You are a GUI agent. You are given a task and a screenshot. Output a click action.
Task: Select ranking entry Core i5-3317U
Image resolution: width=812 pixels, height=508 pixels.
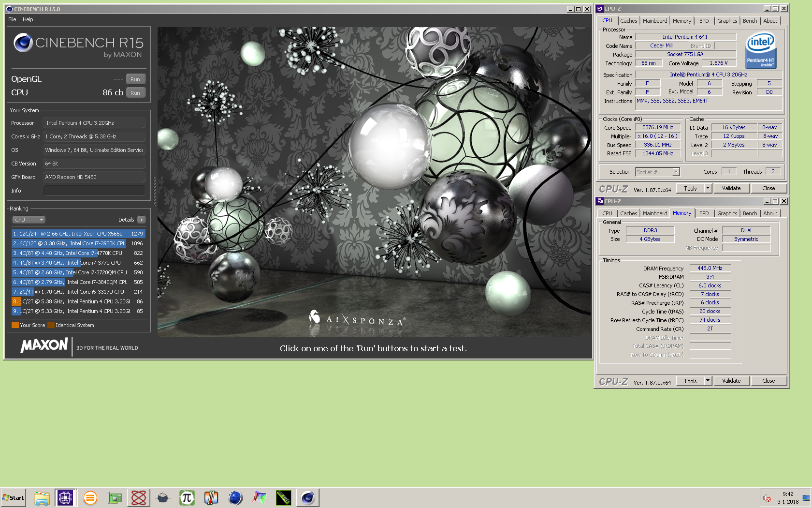coord(78,292)
